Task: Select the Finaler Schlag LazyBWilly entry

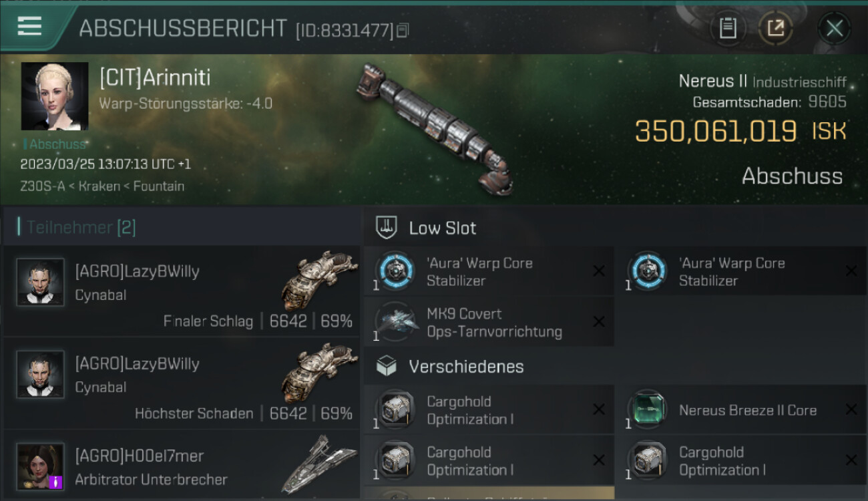Action: (x=182, y=291)
